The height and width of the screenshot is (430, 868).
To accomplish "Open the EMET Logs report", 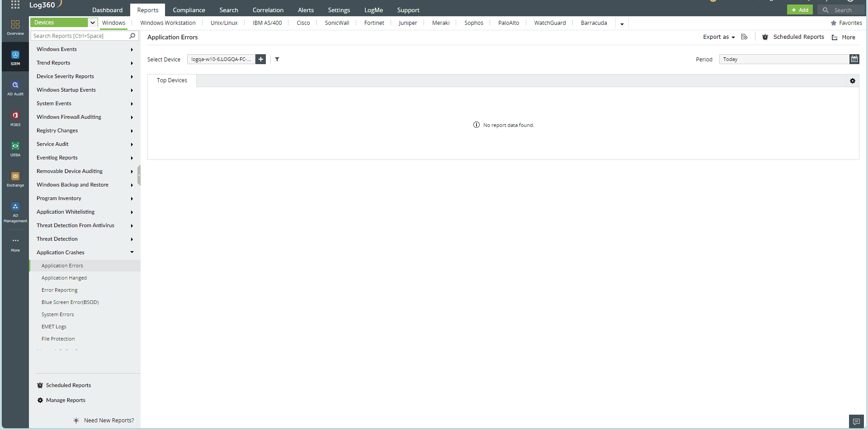I will (x=54, y=327).
